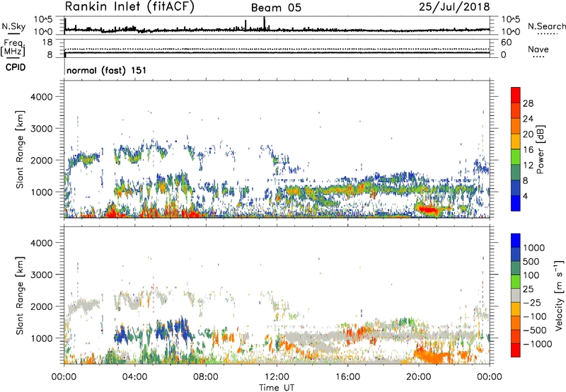Click the "60" Nave tick label
The image size is (566, 392).
[506, 42]
